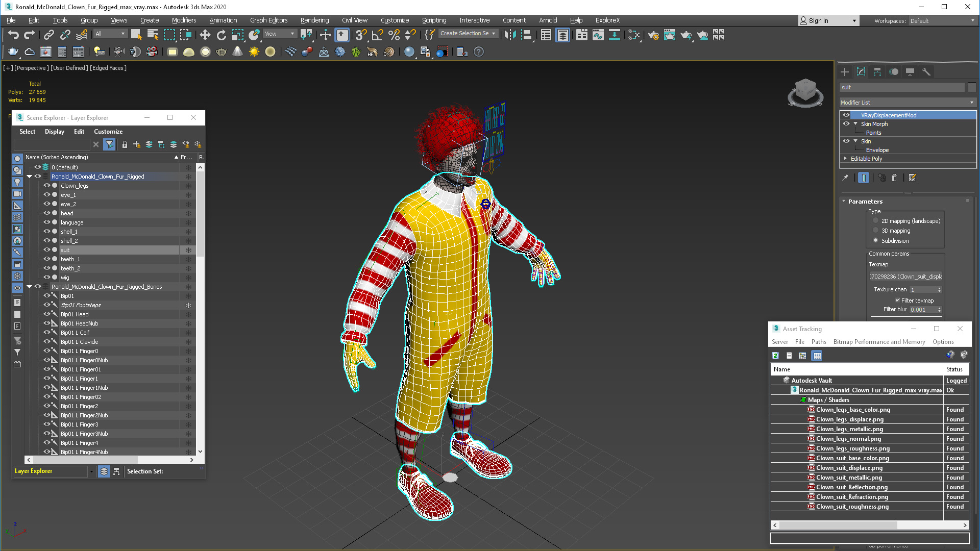Image resolution: width=980 pixels, height=551 pixels.
Task: Click the Texmap Clown_suit_displace button
Action: coord(906,277)
